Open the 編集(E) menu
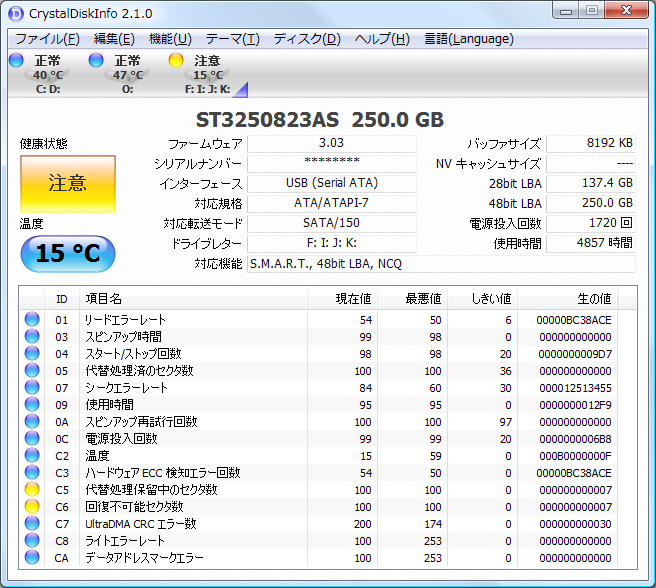The image size is (656, 588). coord(114,39)
